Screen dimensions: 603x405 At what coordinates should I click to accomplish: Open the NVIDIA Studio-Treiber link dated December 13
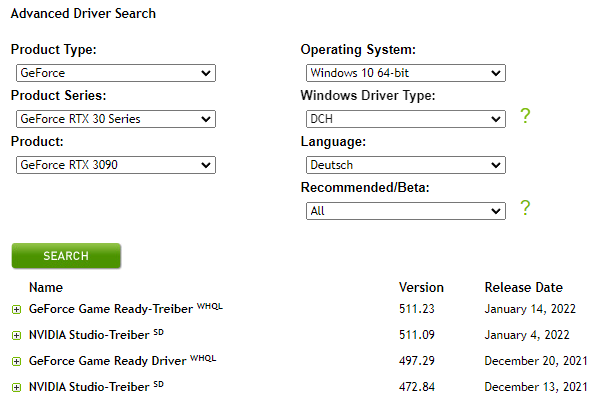tap(96, 387)
